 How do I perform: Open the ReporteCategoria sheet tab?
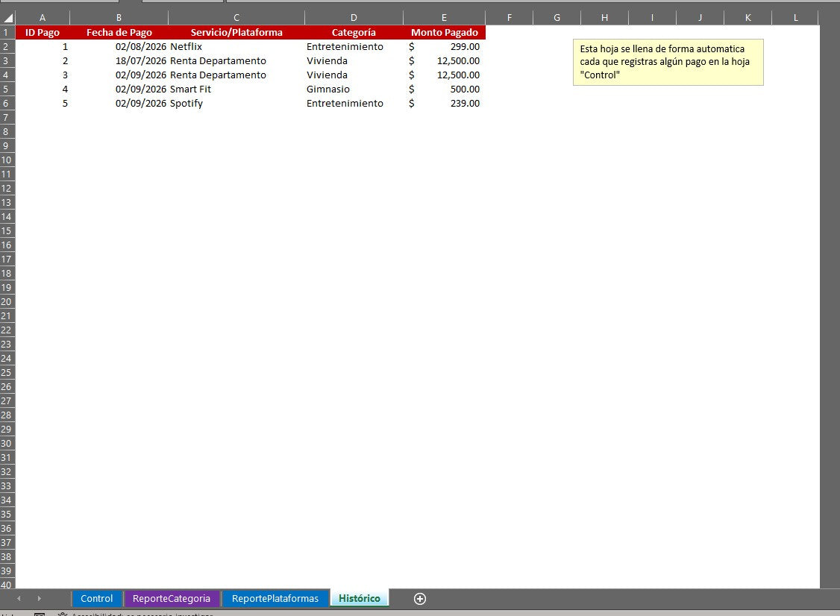[x=172, y=598]
